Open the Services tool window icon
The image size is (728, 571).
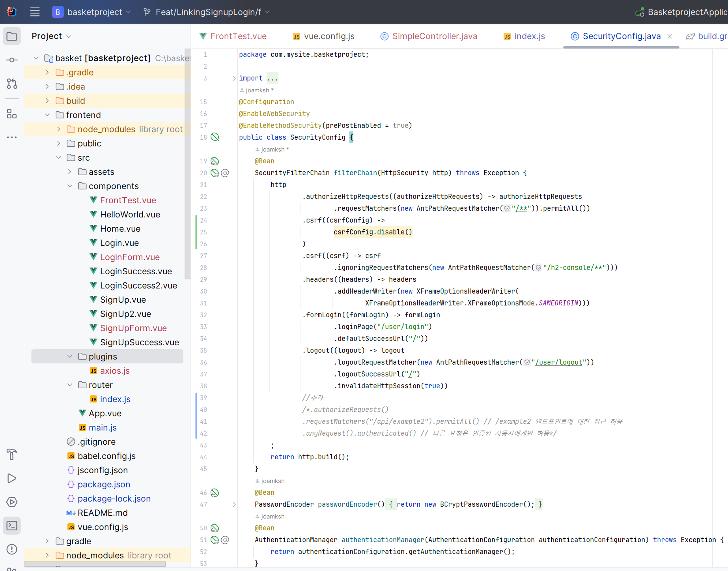coord(12,502)
